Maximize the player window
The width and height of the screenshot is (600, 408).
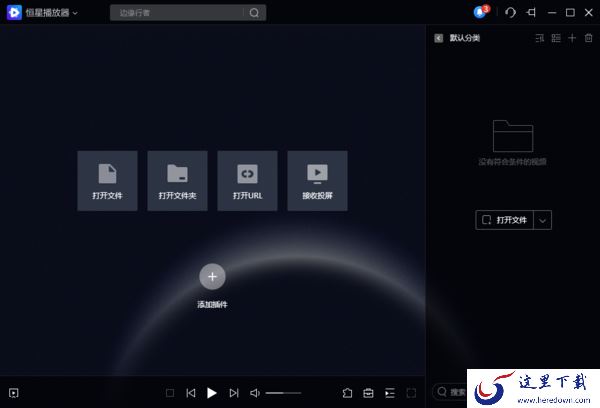[570, 13]
